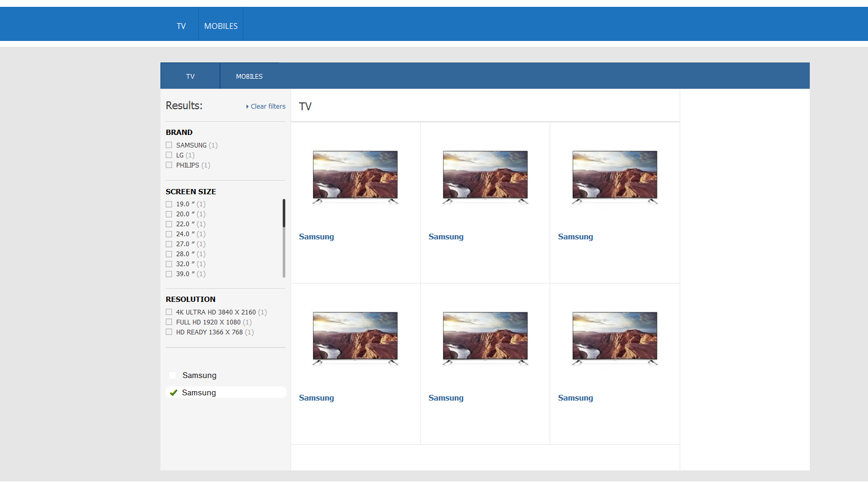
Task: Click the middle Samsung product link in bottom row
Action: 446,398
